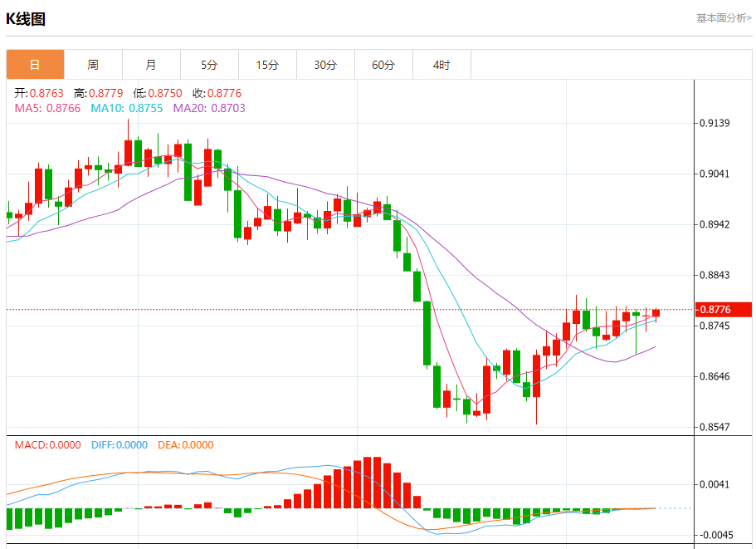The height and width of the screenshot is (549, 756).
Task: Click the DIFF:0.0000 label
Action: coord(119,445)
